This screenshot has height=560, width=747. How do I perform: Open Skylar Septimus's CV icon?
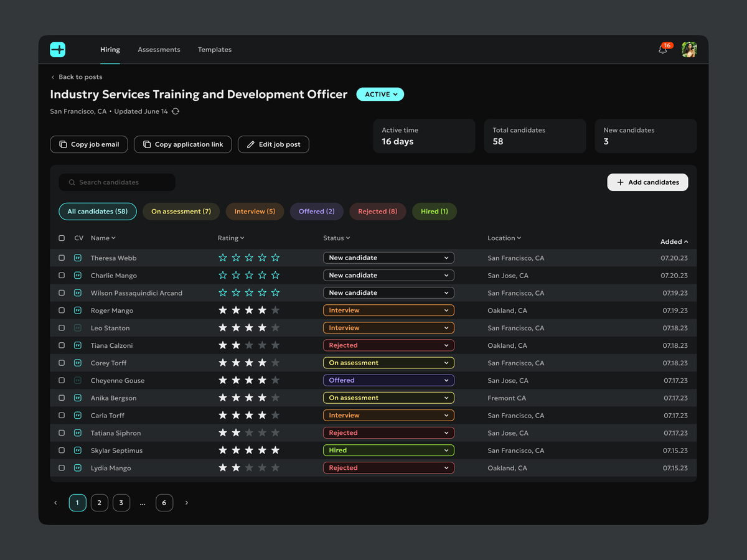pyautogui.click(x=78, y=450)
